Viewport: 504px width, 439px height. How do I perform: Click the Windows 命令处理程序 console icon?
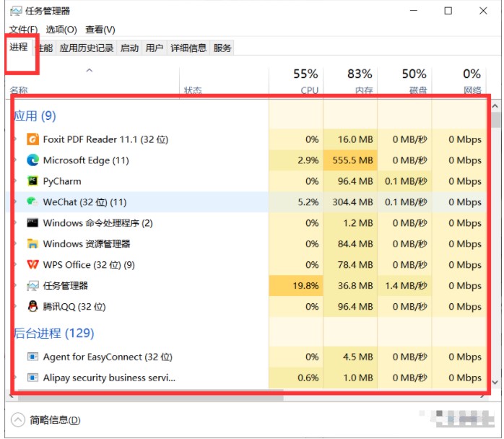[32, 222]
